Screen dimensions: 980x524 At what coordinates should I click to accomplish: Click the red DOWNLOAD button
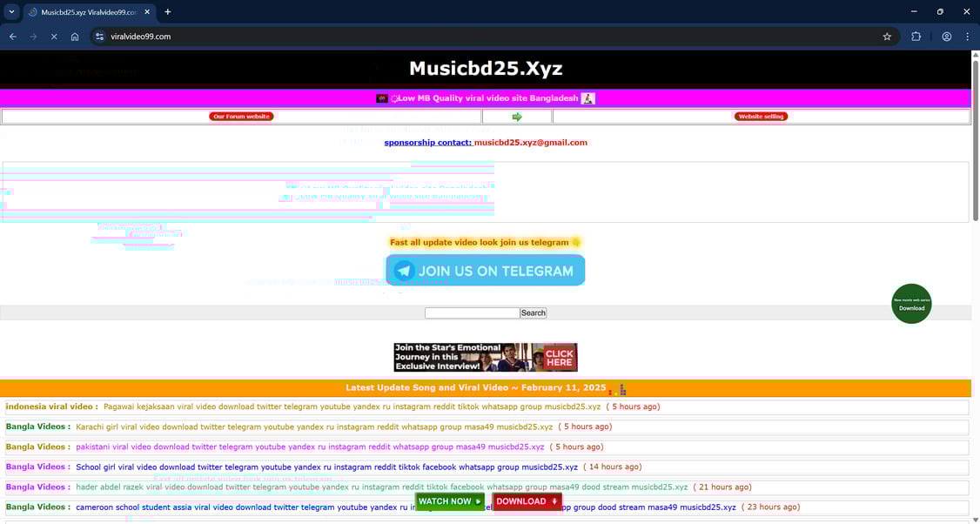click(527, 501)
